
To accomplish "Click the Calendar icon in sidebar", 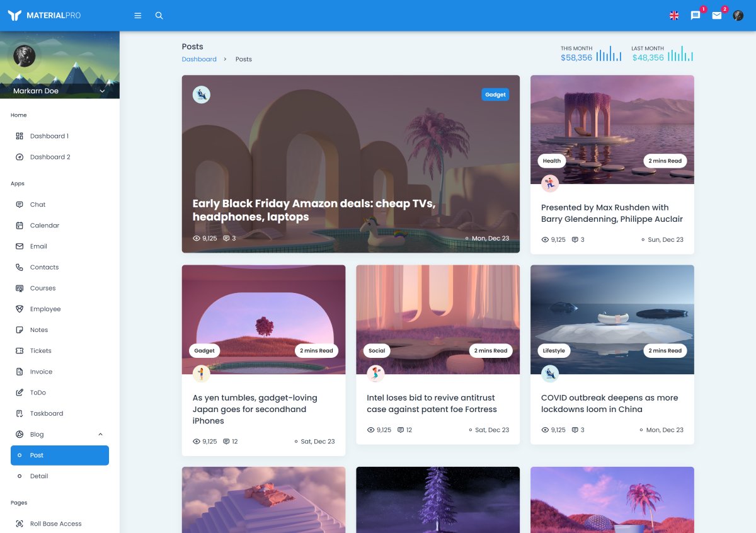I will coord(20,226).
